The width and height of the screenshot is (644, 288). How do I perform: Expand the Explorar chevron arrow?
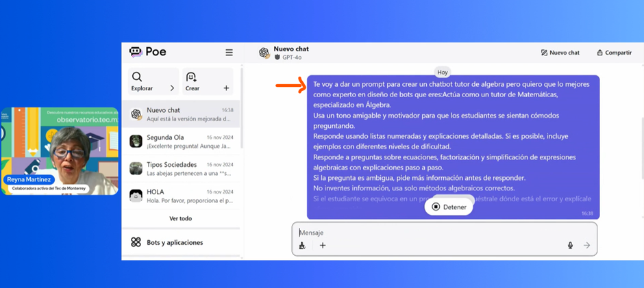(172, 88)
